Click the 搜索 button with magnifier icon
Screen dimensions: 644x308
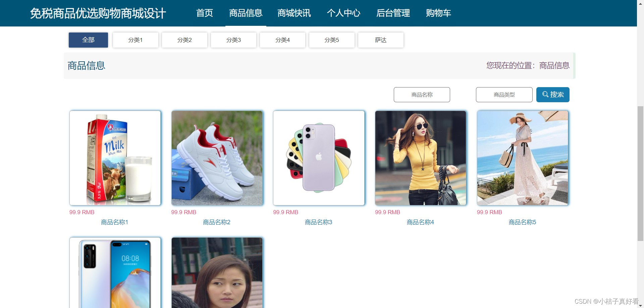553,95
